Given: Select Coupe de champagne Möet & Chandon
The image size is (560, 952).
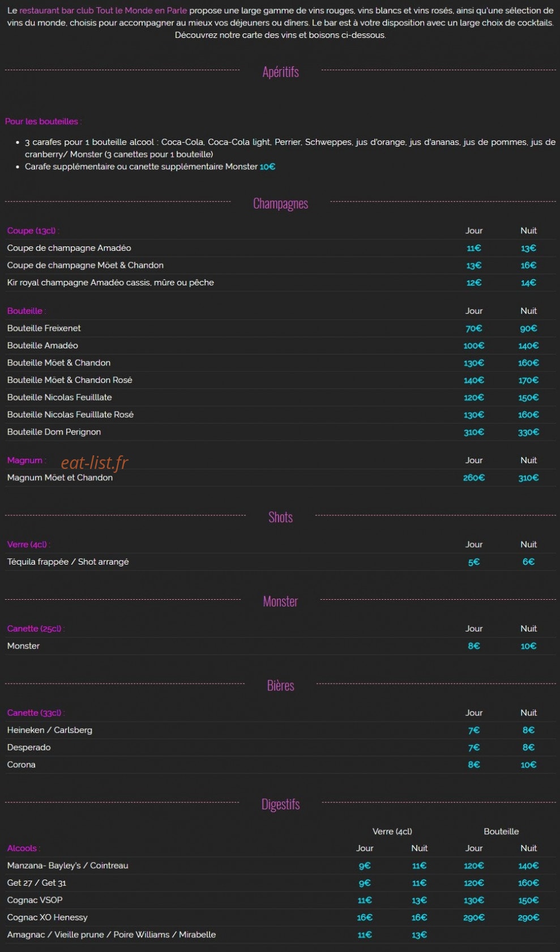Looking at the screenshot, I should 280,265.
